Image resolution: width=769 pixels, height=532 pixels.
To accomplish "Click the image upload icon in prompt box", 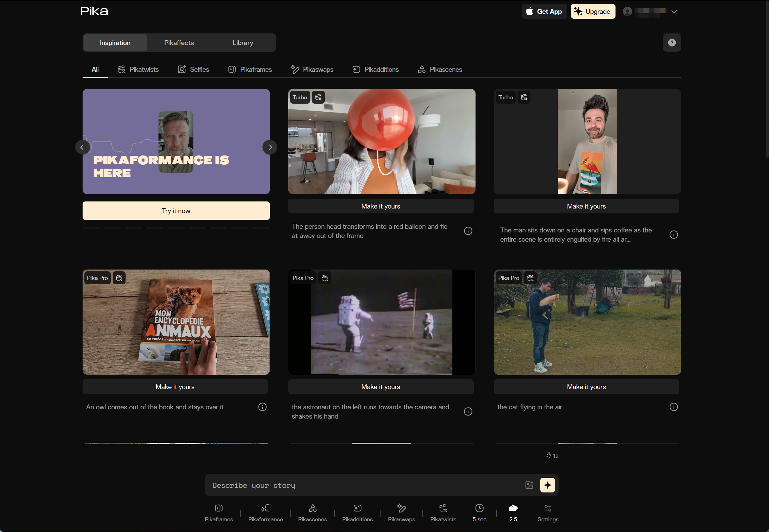I will pos(529,485).
